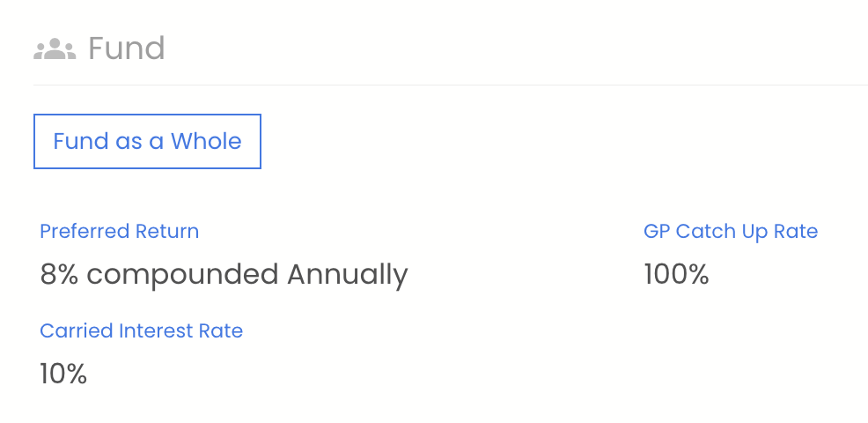This screenshot has width=868, height=423.
Task: Select the 8% compounded Annually value
Action: [x=224, y=274]
